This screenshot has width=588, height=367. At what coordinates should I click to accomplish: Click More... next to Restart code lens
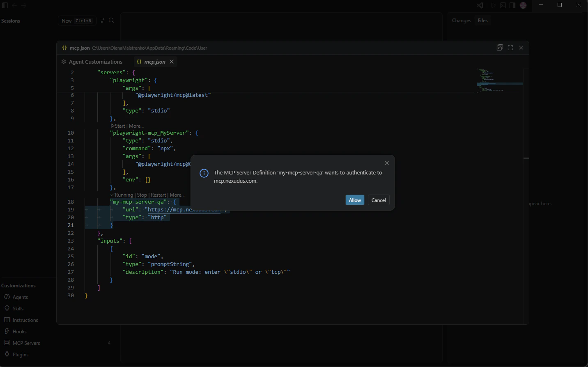point(177,195)
